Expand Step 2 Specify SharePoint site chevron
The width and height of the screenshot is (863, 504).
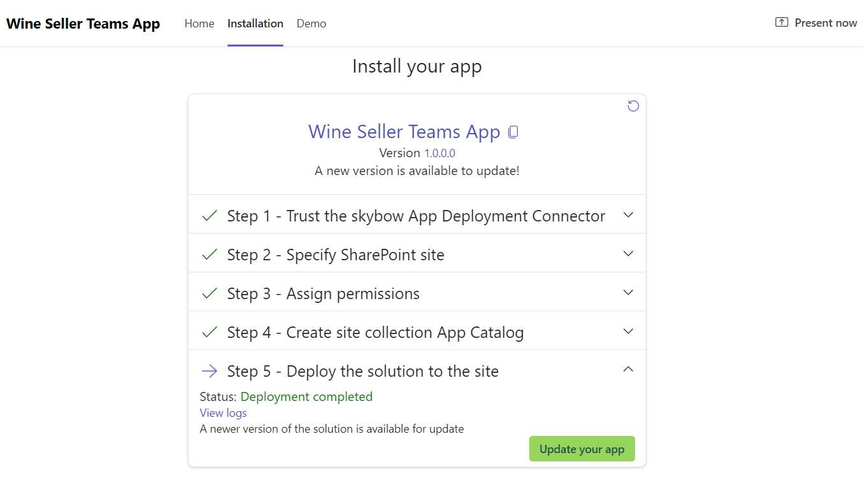(628, 254)
